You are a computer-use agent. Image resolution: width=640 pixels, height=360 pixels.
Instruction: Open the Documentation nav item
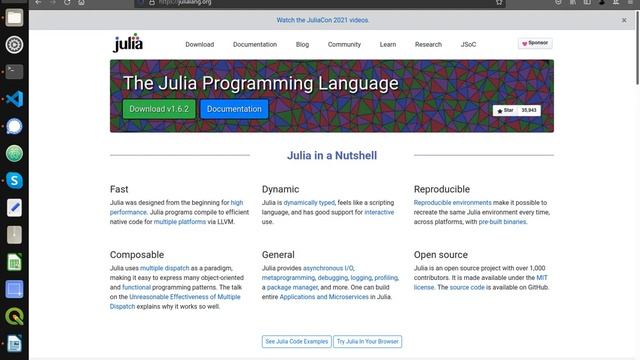point(255,44)
